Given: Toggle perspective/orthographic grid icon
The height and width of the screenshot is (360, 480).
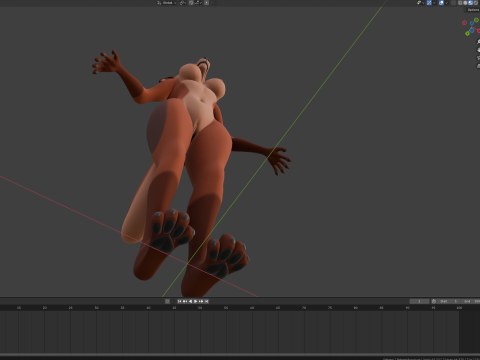Looking at the screenshot, I should (x=478, y=66).
